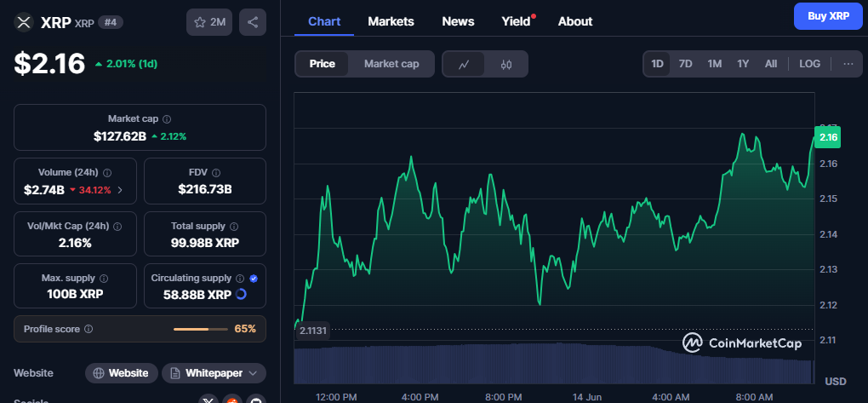Open the Website link
This screenshot has height=403, width=868.
pos(121,373)
